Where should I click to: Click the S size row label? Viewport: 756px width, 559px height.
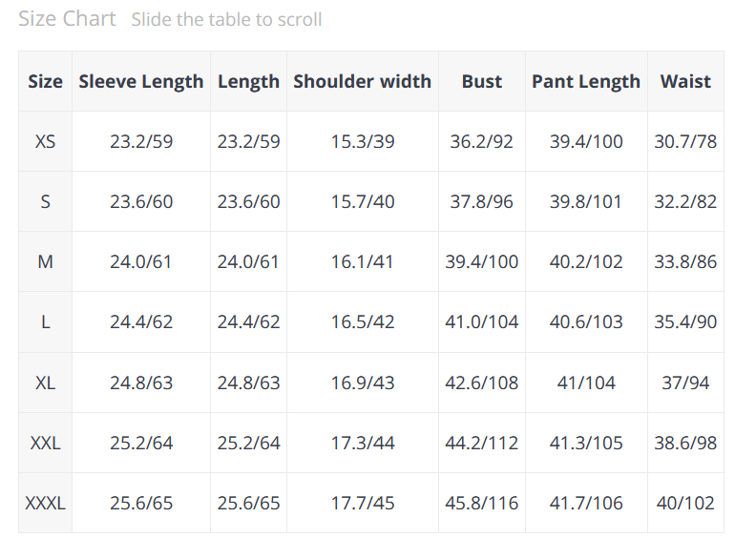(45, 202)
